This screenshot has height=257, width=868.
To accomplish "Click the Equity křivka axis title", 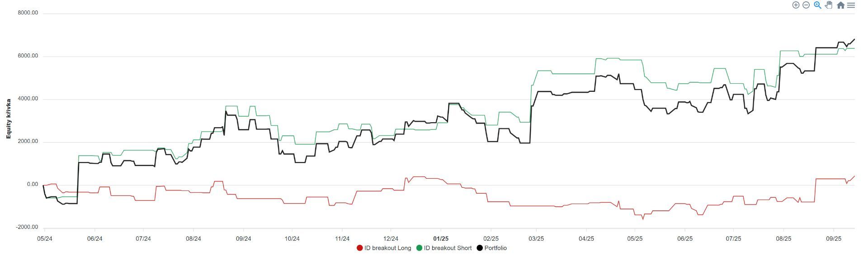I will pyautogui.click(x=9, y=119).
